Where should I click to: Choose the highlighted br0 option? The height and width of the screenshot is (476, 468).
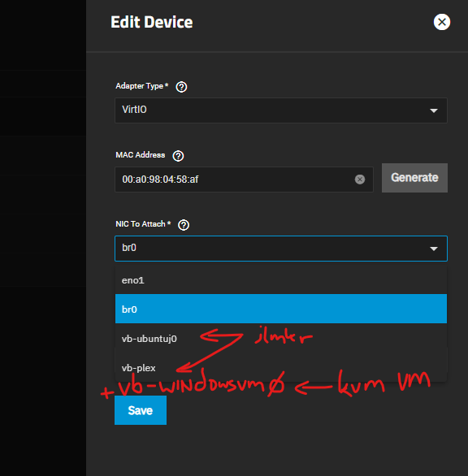coord(281,309)
